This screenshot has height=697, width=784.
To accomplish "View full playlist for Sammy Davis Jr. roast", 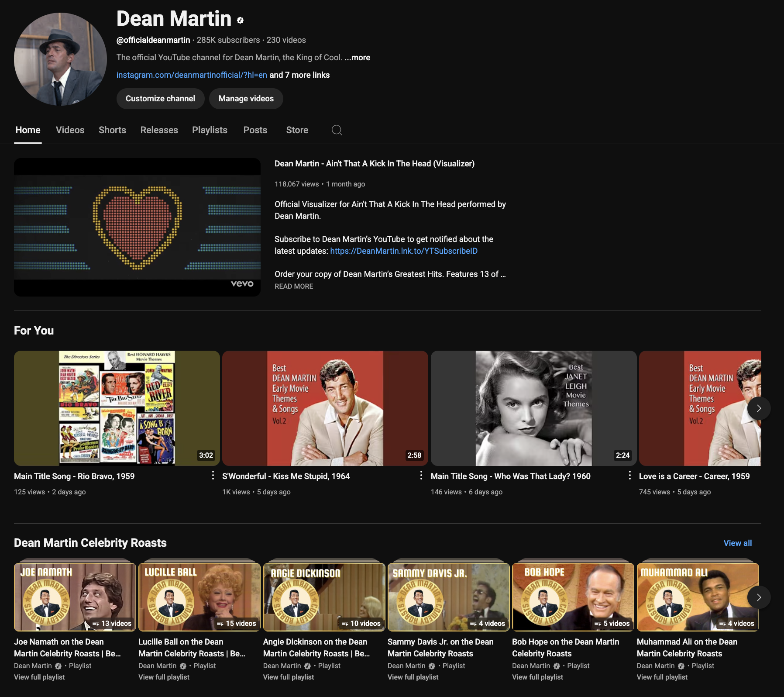I will point(413,677).
